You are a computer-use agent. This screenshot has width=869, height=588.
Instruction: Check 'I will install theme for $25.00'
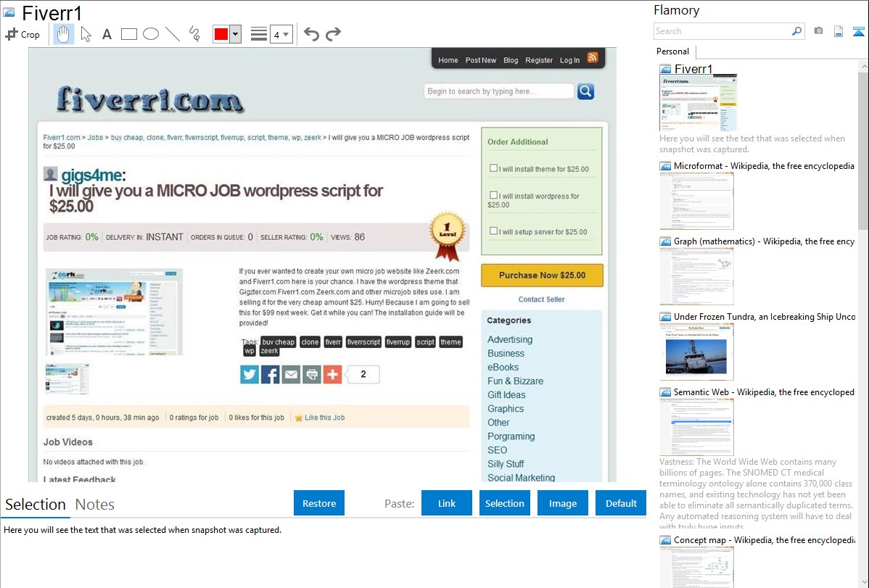[x=493, y=168]
